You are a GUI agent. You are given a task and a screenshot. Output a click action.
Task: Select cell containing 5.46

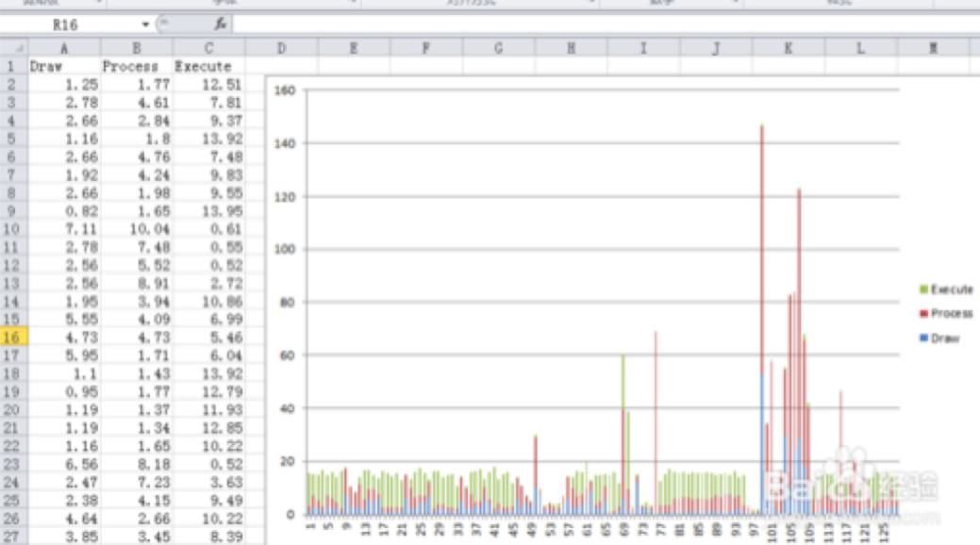(208, 338)
